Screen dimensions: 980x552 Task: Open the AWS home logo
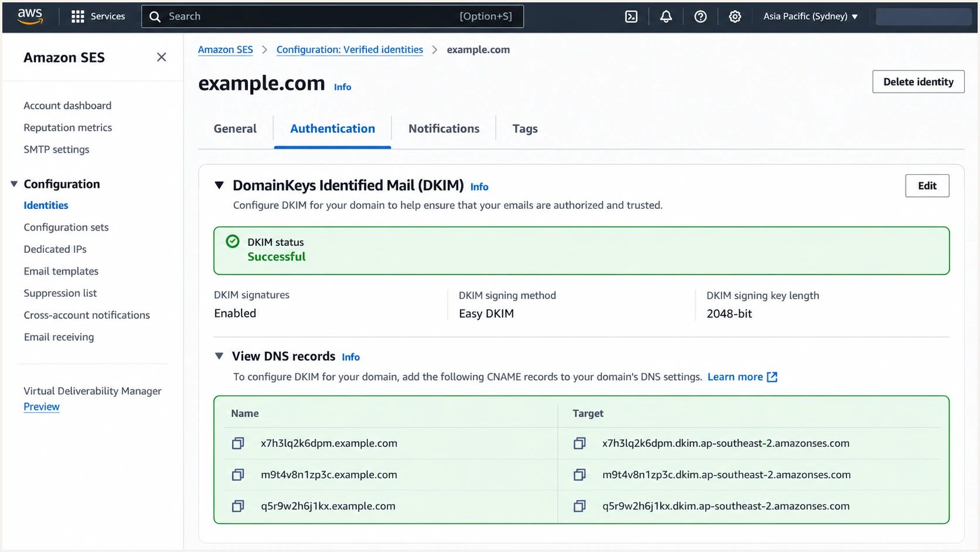(30, 16)
